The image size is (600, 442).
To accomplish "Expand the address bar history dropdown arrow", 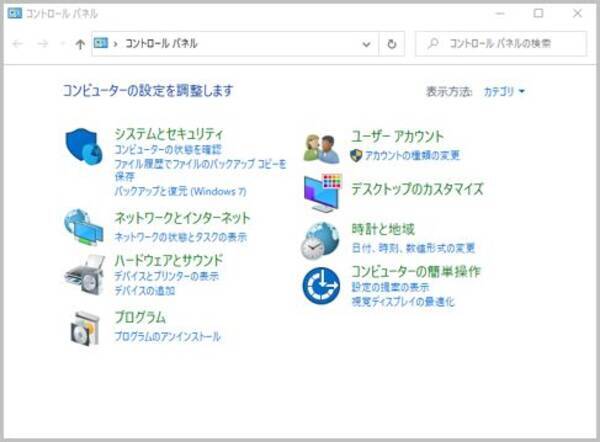I will point(368,44).
